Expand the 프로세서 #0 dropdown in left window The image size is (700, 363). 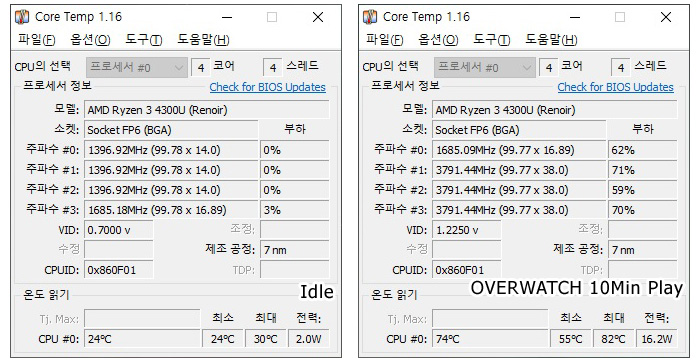pyautogui.click(x=137, y=68)
